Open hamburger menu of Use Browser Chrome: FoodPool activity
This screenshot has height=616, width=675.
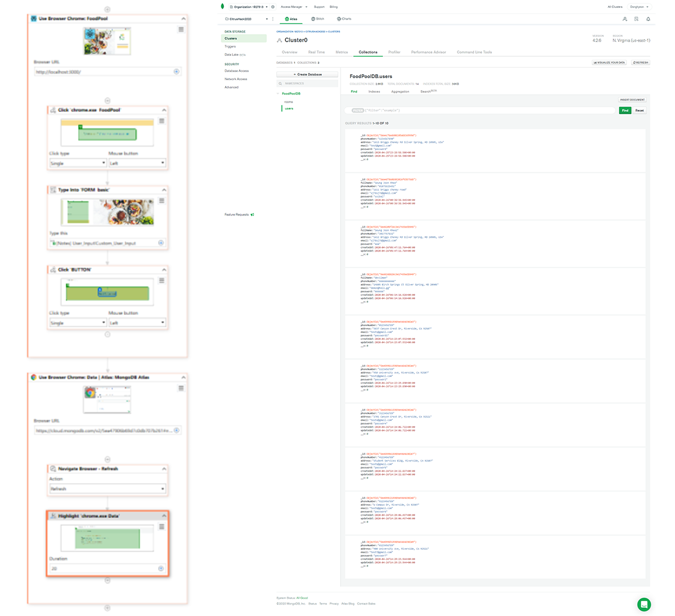(x=181, y=29)
